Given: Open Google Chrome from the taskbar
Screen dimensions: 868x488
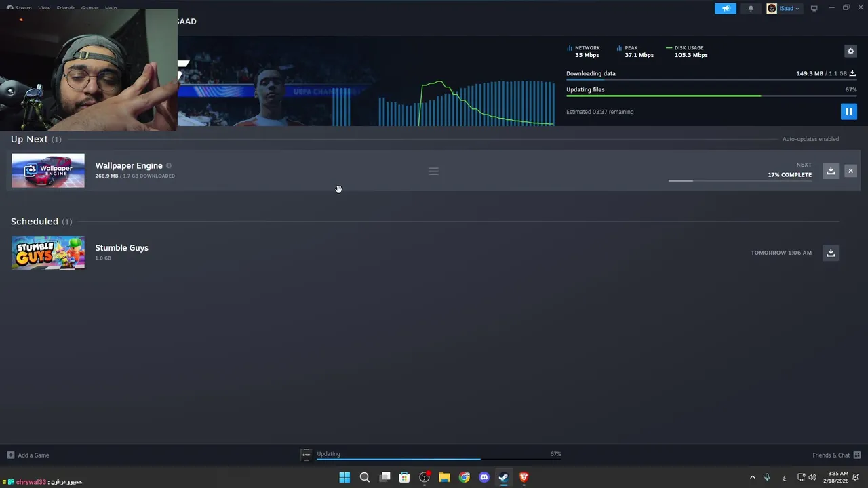Looking at the screenshot, I should tap(465, 477).
